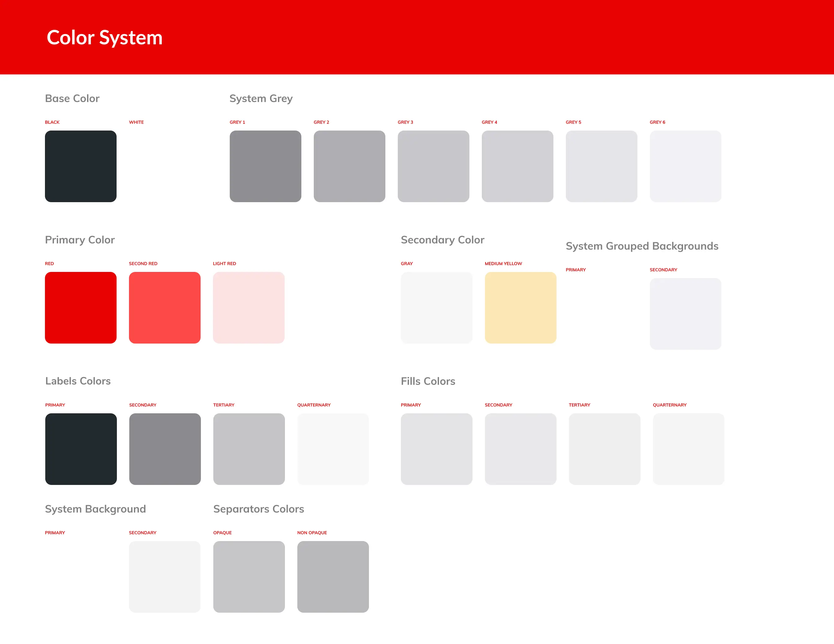
Task: Click the System Grey section heading
Action: click(x=261, y=99)
